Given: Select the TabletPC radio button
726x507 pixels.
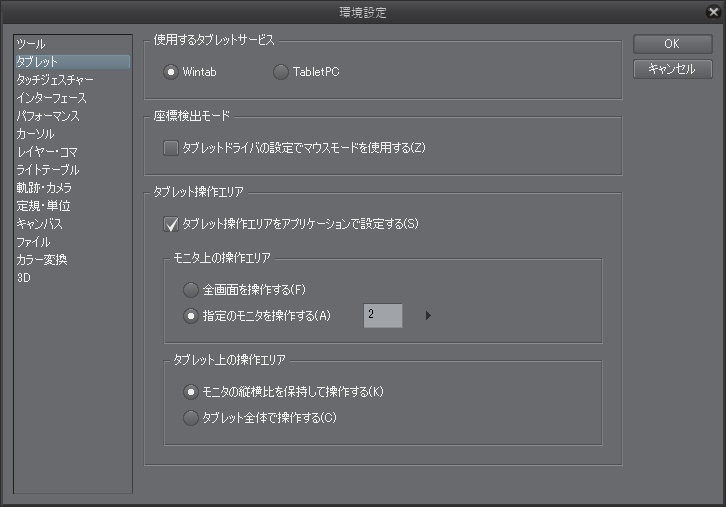Looking at the screenshot, I should [281, 72].
